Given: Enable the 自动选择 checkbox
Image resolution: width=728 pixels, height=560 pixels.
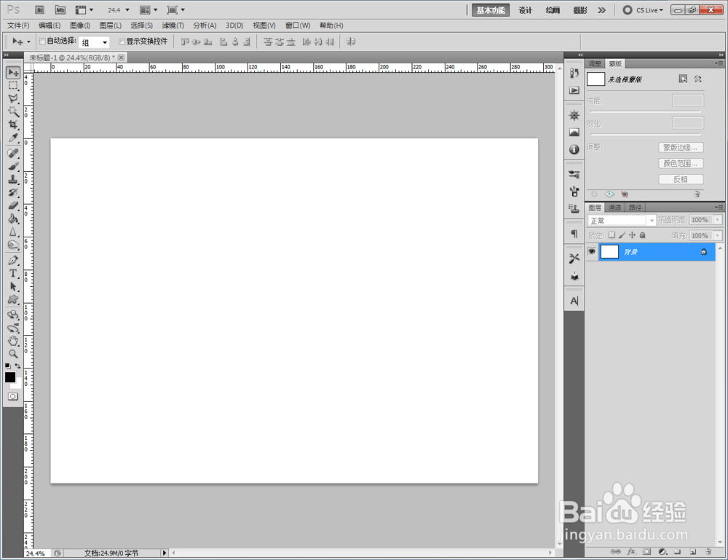Looking at the screenshot, I should [42, 42].
